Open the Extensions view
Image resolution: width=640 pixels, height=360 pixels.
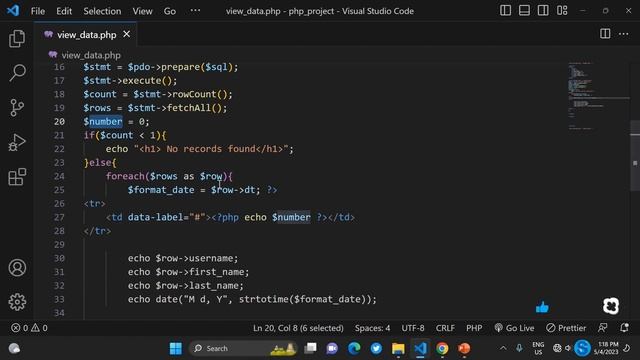tap(17, 177)
